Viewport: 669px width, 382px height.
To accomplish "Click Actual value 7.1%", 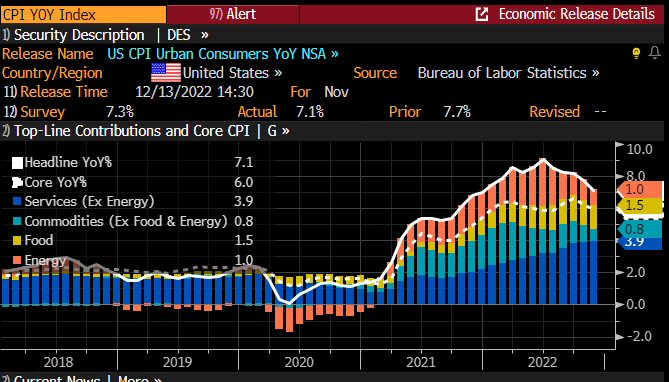I will (310, 112).
